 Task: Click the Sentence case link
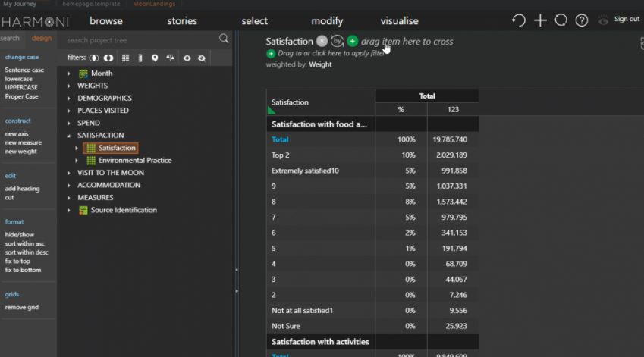[x=24, y=70]
